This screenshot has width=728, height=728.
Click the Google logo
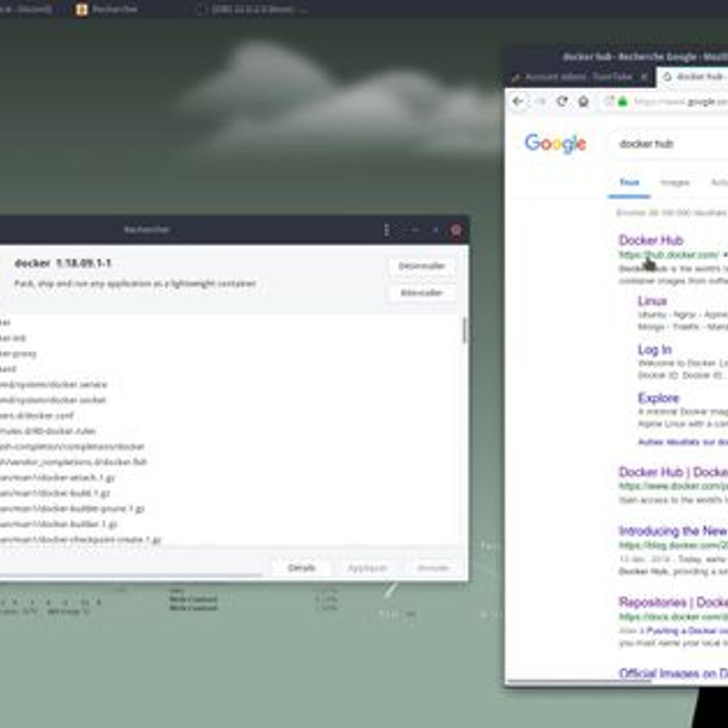coord(555,144)
